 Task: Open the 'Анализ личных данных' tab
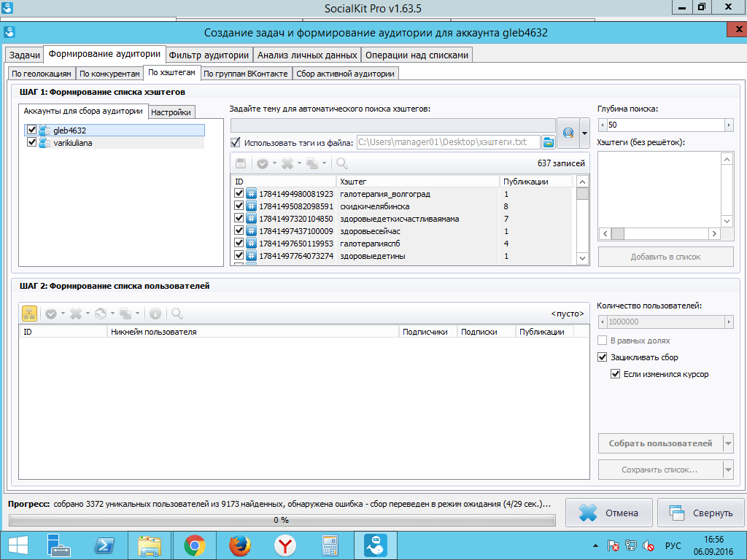coord(307,55)
